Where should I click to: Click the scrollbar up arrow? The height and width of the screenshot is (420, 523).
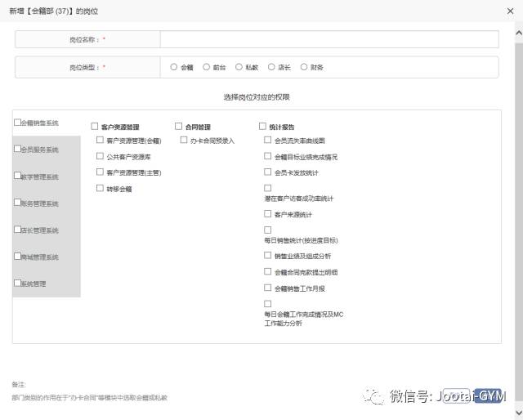[x=519, y=33]
